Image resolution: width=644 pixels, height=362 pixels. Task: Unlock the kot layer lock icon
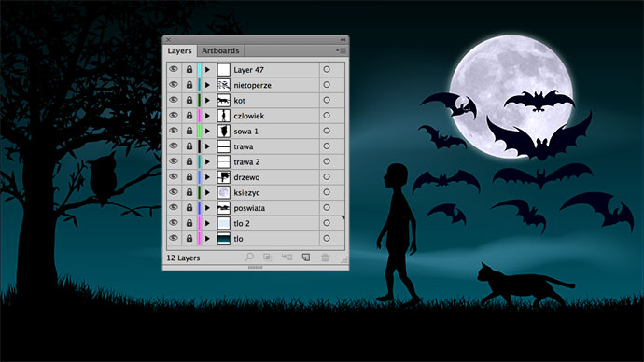click(189, 100)
